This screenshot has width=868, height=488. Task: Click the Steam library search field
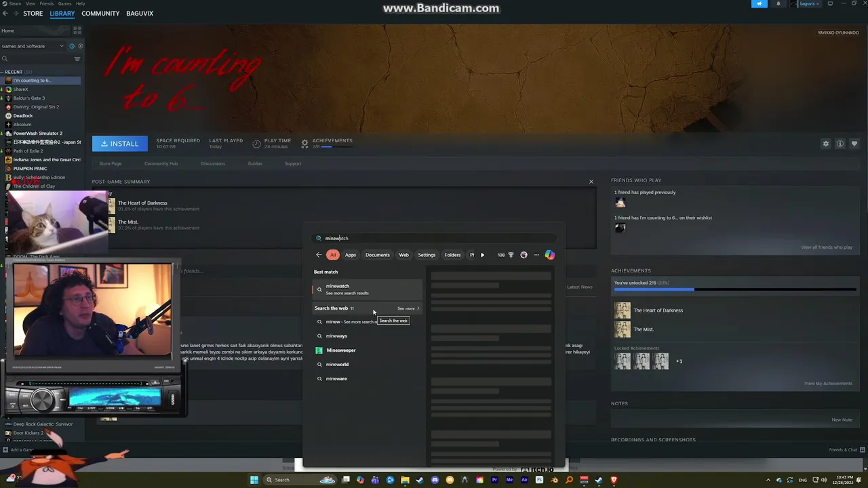[x=35, y=59]
